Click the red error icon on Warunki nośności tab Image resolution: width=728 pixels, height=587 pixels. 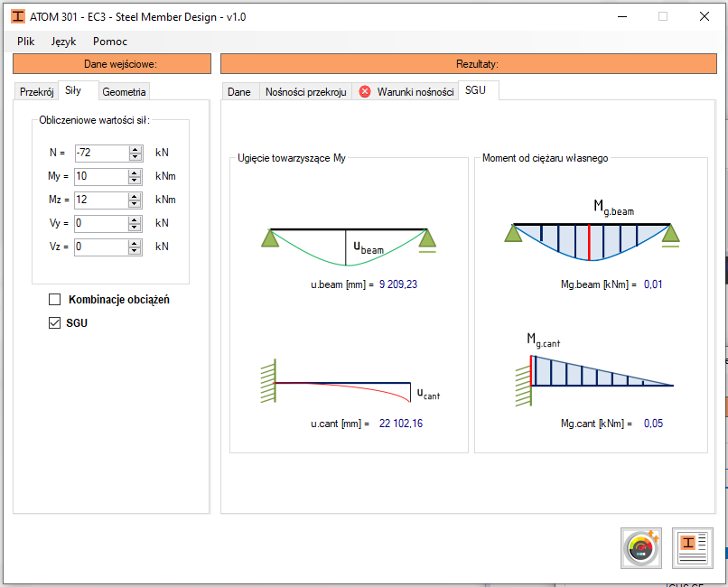pos(365,92)
